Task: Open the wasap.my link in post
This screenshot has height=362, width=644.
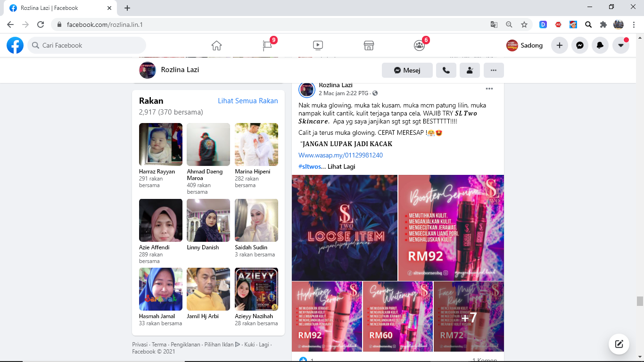Action: [x=340, y=155]
